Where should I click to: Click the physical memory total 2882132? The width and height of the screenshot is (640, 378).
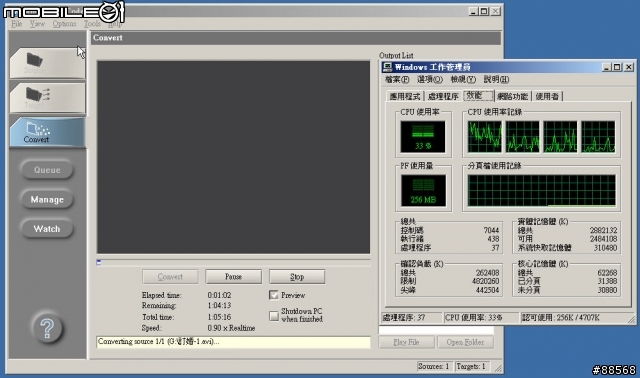point(604,230)
